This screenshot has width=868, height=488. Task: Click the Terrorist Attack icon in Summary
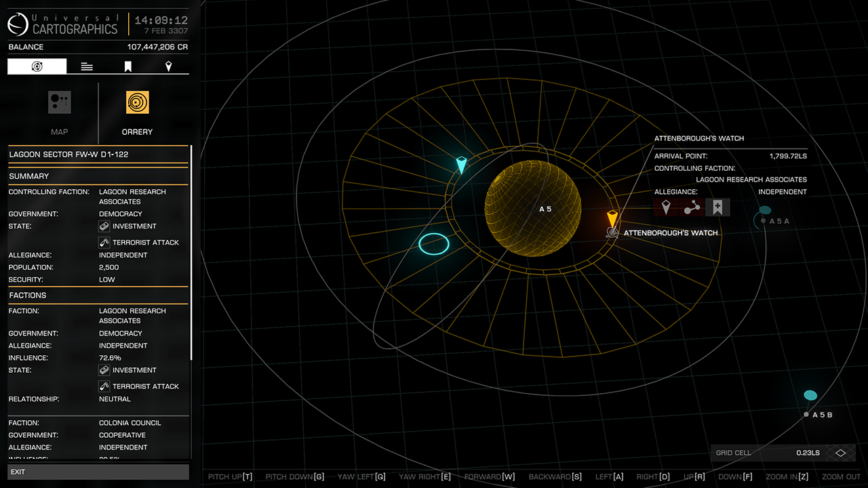pyautogui.click(x=104, y=243)
